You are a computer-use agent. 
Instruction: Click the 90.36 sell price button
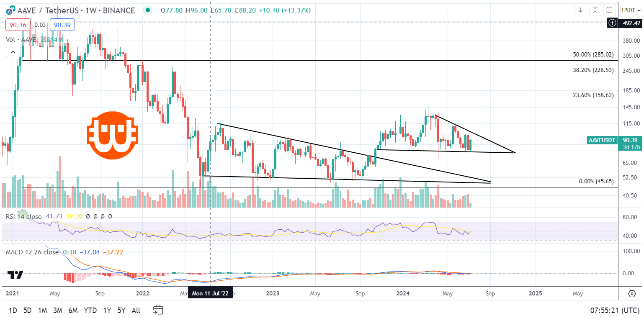(x=18, y=25)
